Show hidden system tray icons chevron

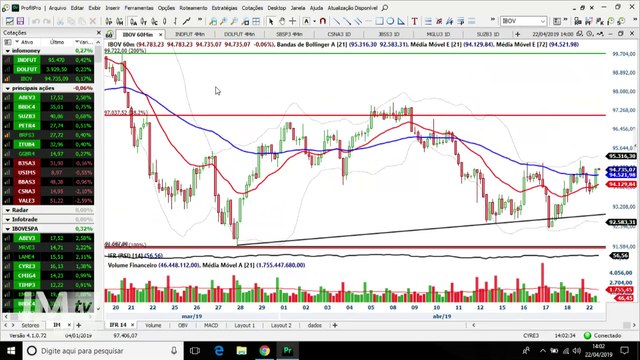543,351
